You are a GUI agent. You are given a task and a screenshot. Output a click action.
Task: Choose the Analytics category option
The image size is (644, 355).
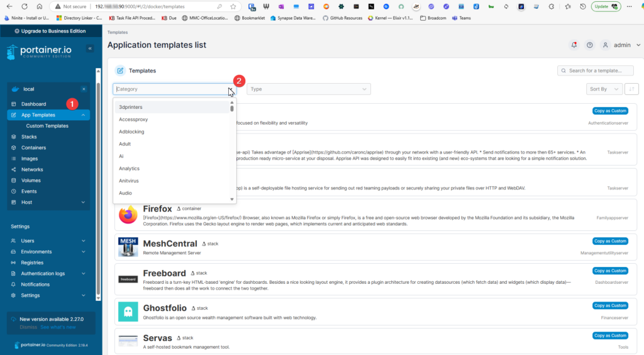click(x=129, y=169)
